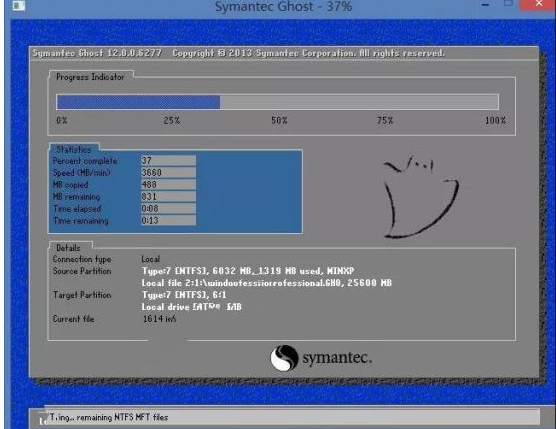Click the '100%' progress scale mark
Image resolution: width=556 pixels, height=429 pixels.
pyautogui.click(x=495, y=121)
